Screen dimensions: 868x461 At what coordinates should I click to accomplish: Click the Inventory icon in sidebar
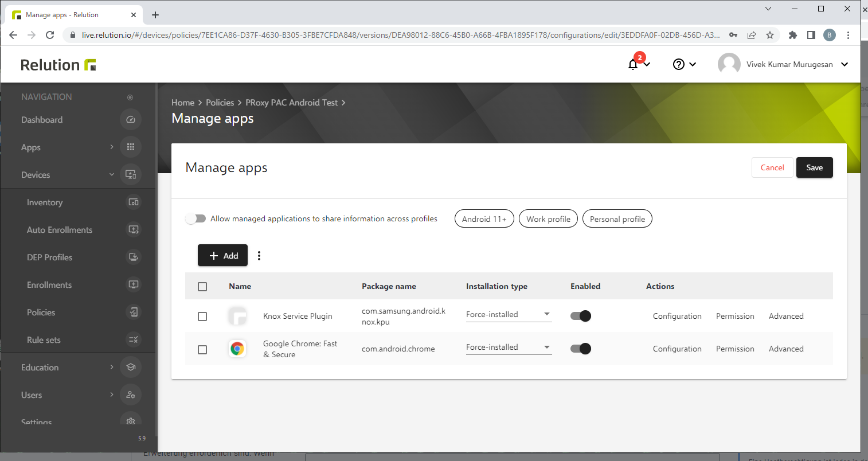(x=133, y=202)
